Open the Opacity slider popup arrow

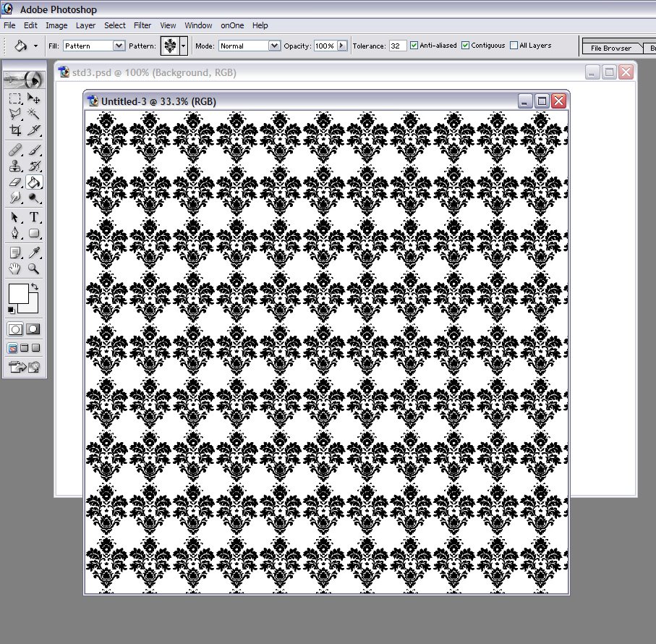click(342, 46)
